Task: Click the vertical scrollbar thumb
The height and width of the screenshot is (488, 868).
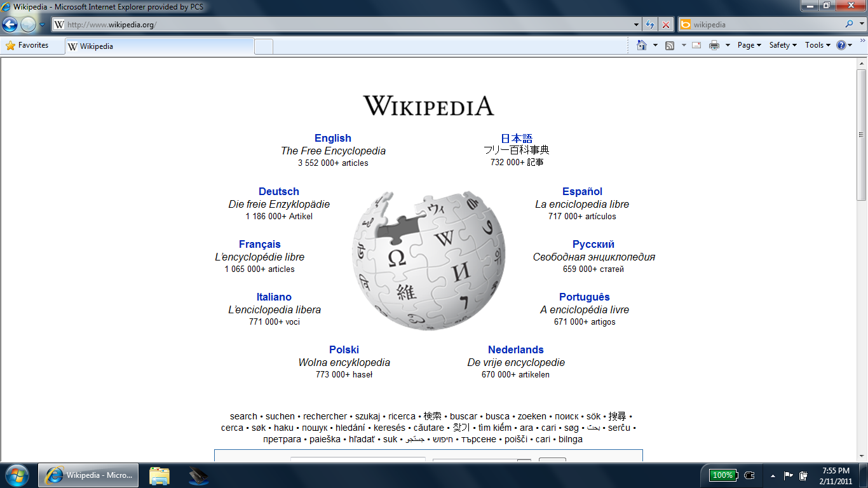Action: point(862,135)
